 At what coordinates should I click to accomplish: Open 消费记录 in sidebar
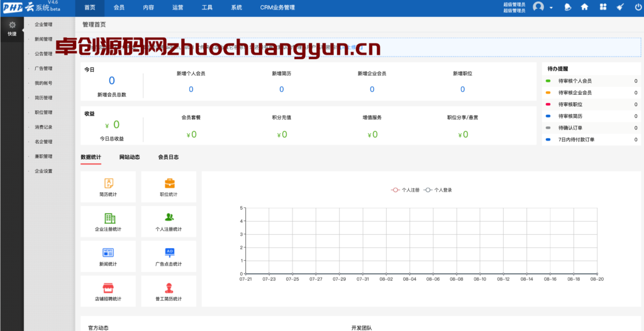click(43, 127)
